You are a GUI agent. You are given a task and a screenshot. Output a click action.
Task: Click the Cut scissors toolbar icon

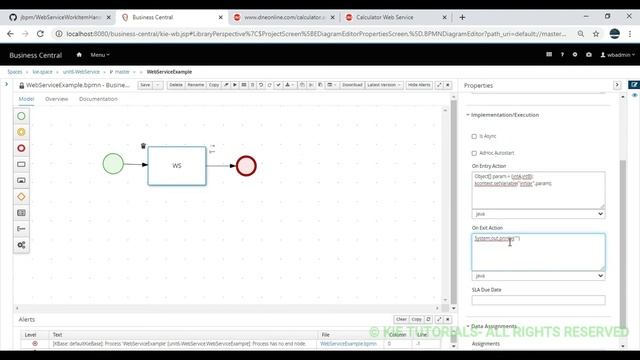[x=311, y=85]
